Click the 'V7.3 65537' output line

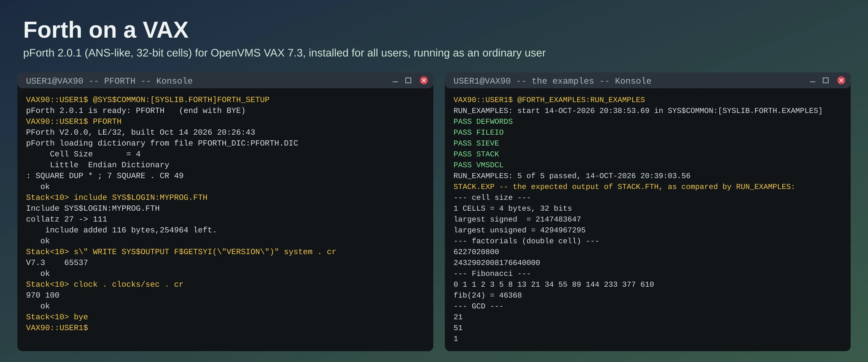pyautogui.click(x=57, y=262)
